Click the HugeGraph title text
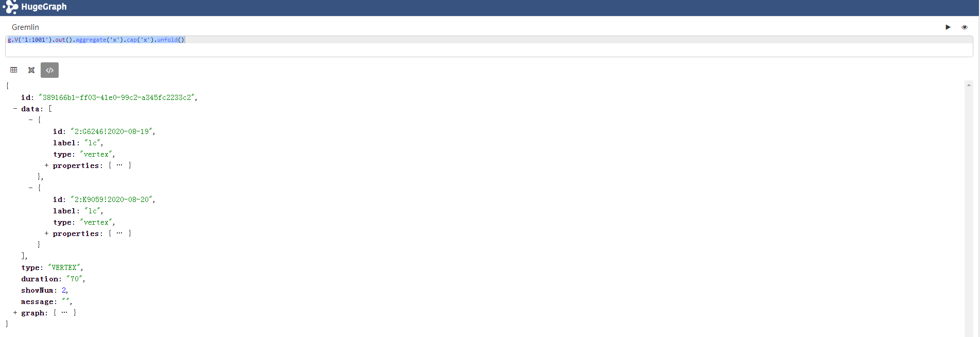This screenshot has height=337, width=980. pyautogui.click(x=44, y=7)
